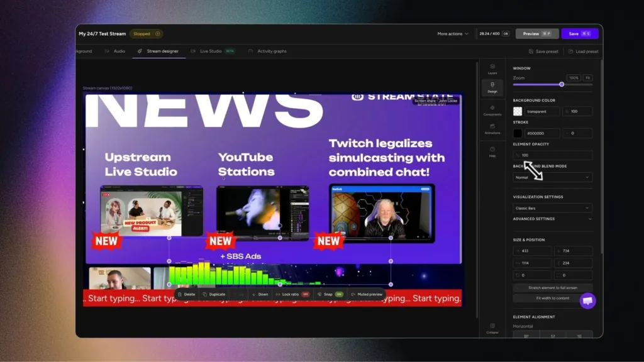Select Twitch legalizes simulcasting headline on canvas

386,158
